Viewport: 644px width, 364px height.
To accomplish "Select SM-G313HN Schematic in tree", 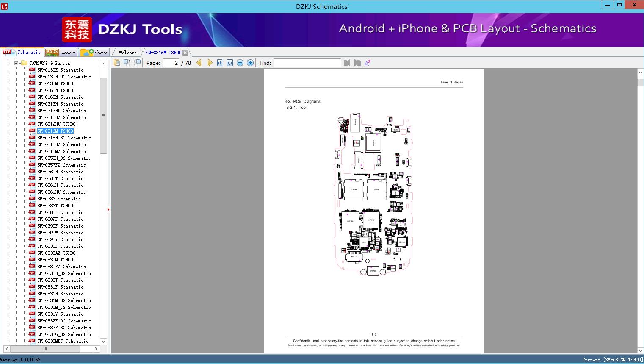I will (x=61, y=111).
